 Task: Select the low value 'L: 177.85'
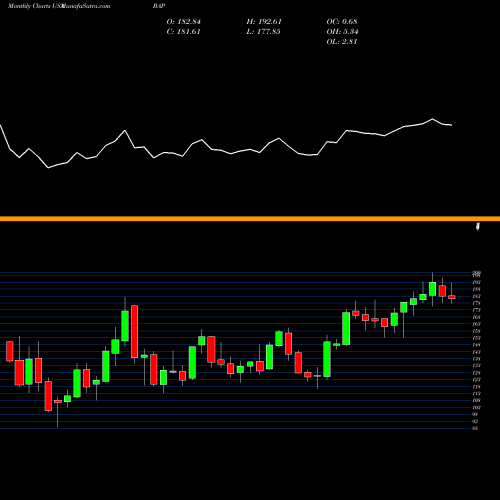(263, 32)
